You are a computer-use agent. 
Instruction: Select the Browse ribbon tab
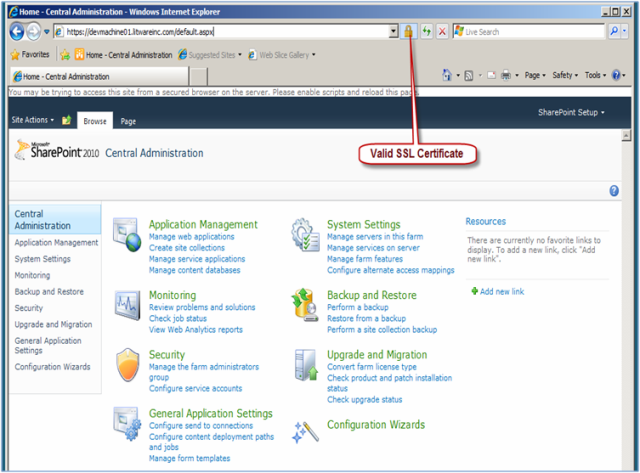pyautogui.click(x=95, y=121)
